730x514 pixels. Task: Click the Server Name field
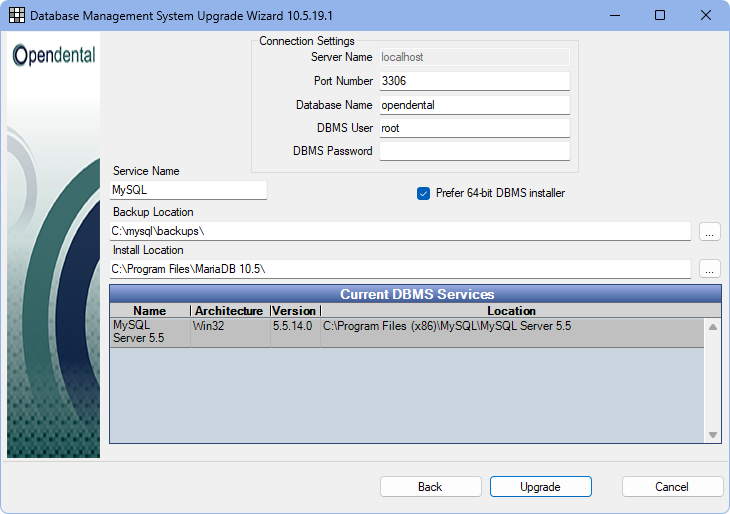(x=474, y=57)
